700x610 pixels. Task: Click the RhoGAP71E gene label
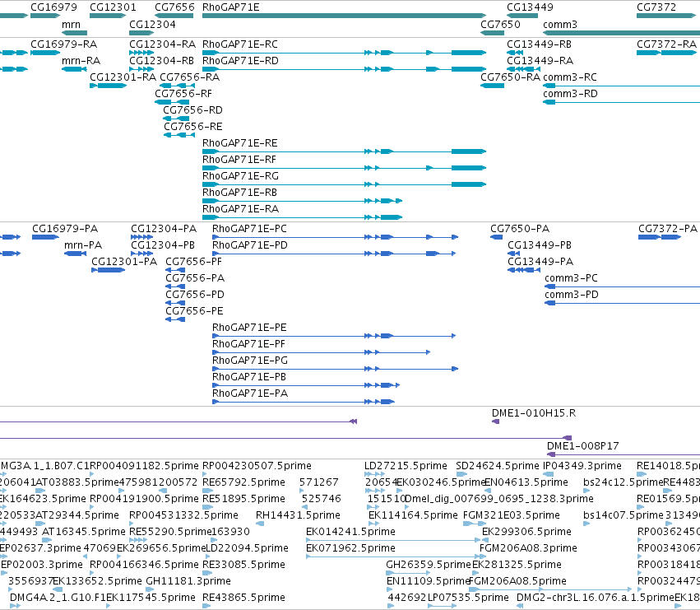click(230, 7)
